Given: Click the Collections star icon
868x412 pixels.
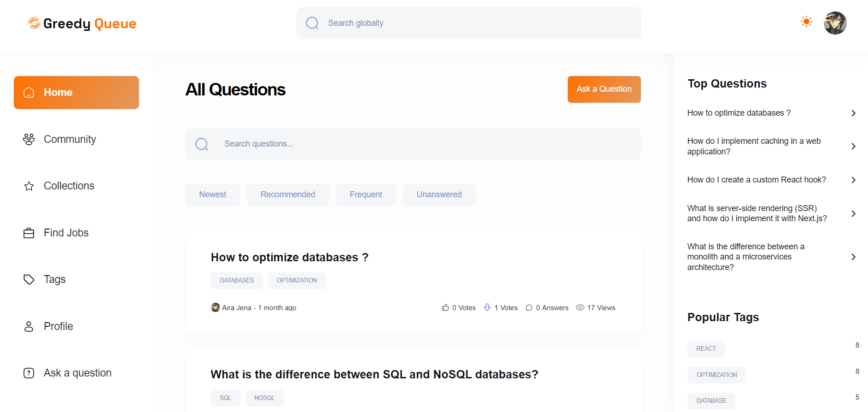Looking at the screenshot, I should (29, 186).
